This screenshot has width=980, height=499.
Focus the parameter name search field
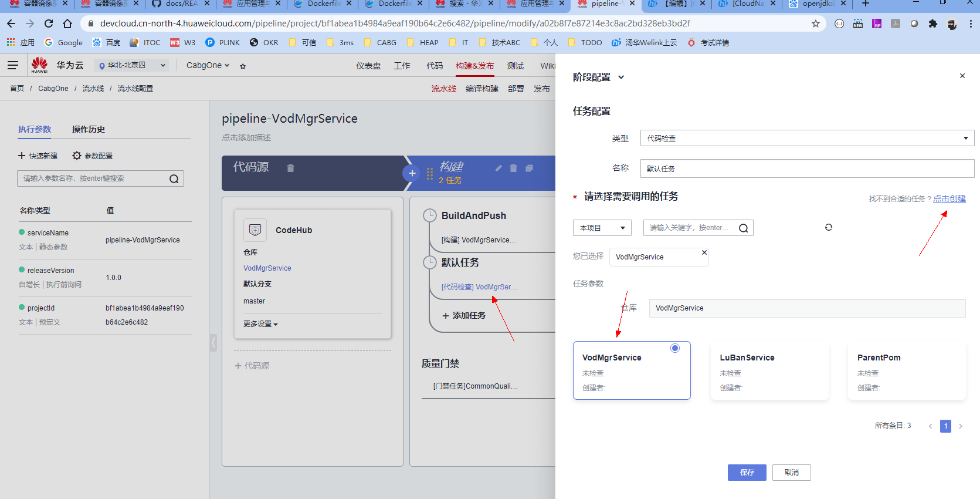click(100, 178)
